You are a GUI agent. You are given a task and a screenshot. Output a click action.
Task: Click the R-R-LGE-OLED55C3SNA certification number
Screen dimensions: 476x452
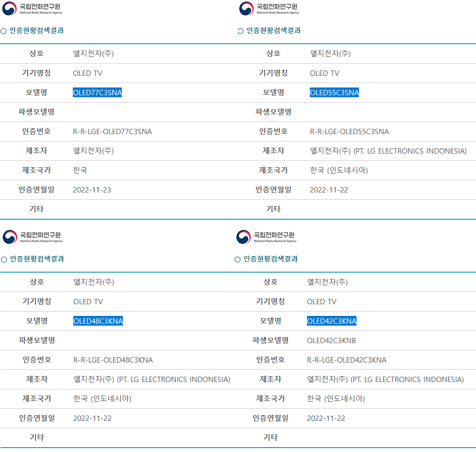(350, 131)
